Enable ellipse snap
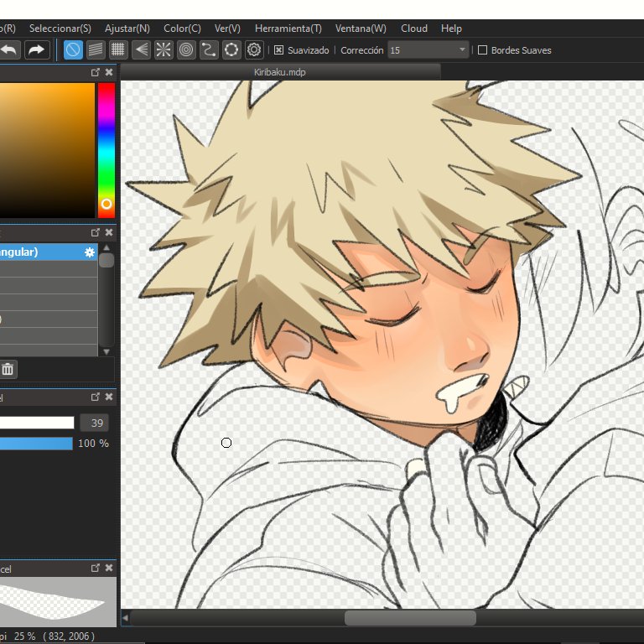644x644 pixels. pos(231,50)
